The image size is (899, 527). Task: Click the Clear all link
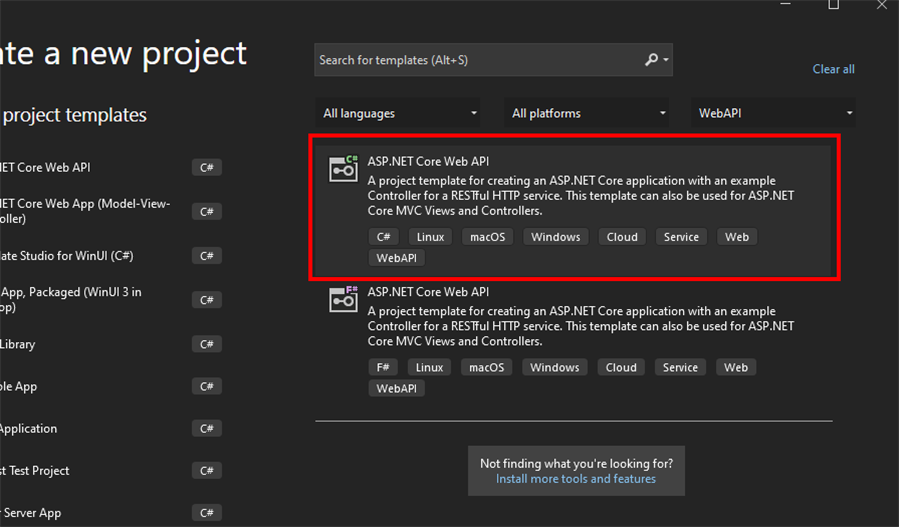pos(833,69)
